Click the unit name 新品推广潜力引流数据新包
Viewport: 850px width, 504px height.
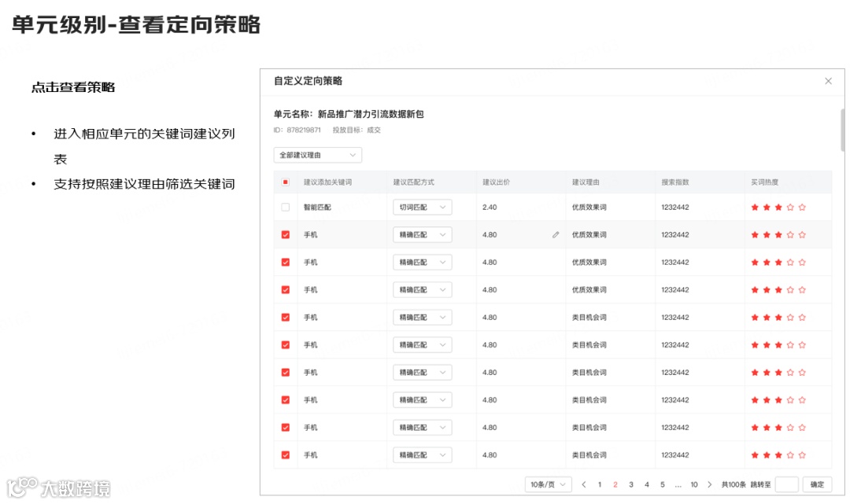[371, 114]
